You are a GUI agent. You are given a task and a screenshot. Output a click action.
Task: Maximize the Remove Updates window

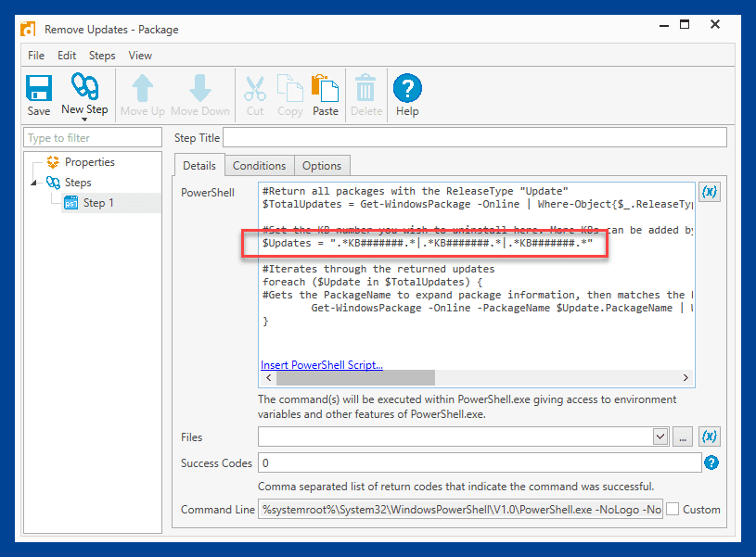(685, 25)
